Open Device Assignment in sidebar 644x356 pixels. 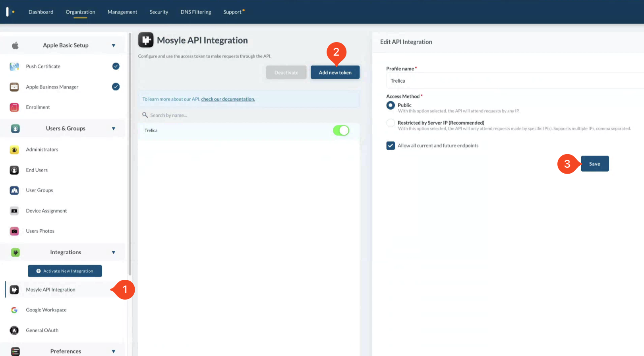pyautogui.click(x=46, y=211)
